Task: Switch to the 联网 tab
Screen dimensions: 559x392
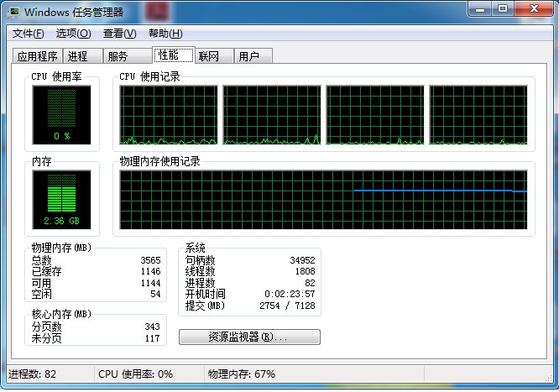Action: point(208,56)
